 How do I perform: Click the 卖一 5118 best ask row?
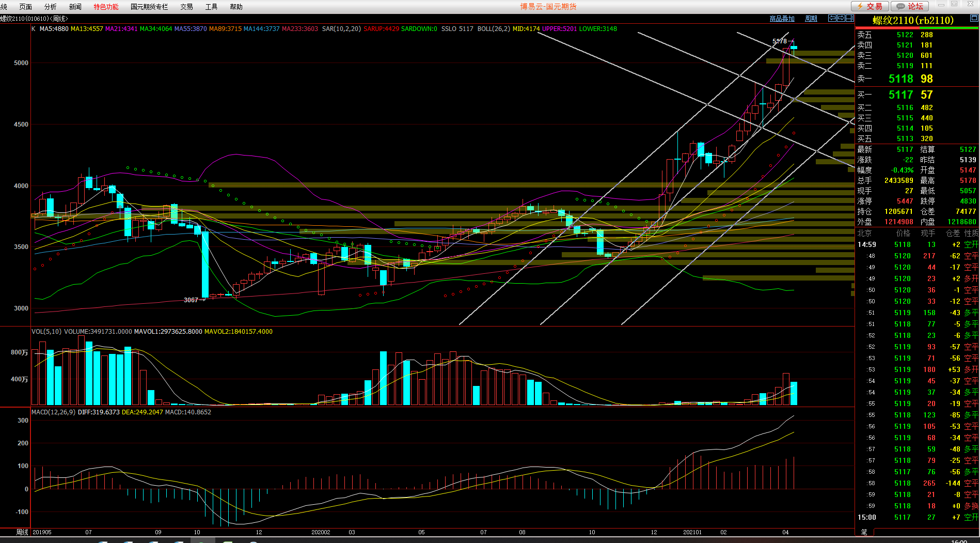917,79
